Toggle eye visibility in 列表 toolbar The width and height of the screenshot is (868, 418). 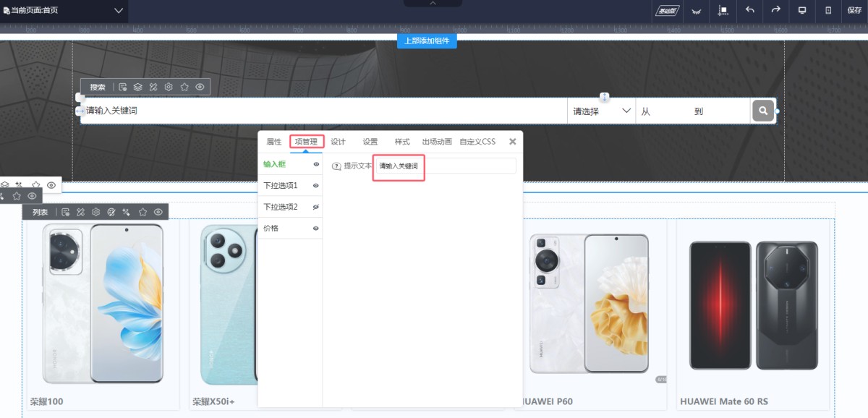(x=158, y=212)
